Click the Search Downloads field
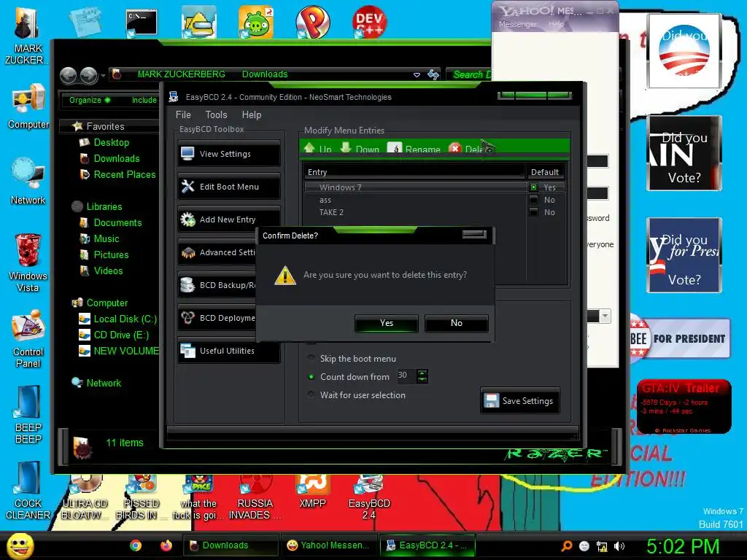The height and width of the screenshot is (560, 747). click(470, 74)
